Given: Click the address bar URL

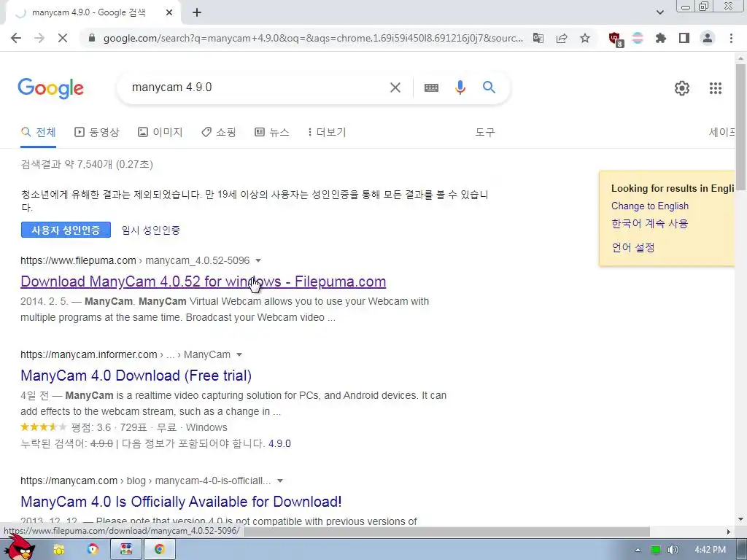Looking at the screenshot, I should tap(313, 38).
